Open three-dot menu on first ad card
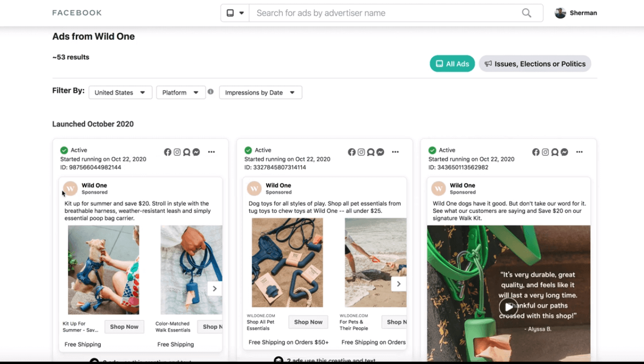Image resolution: width=644 pixels, height=364 pixels. pos(211,152)
